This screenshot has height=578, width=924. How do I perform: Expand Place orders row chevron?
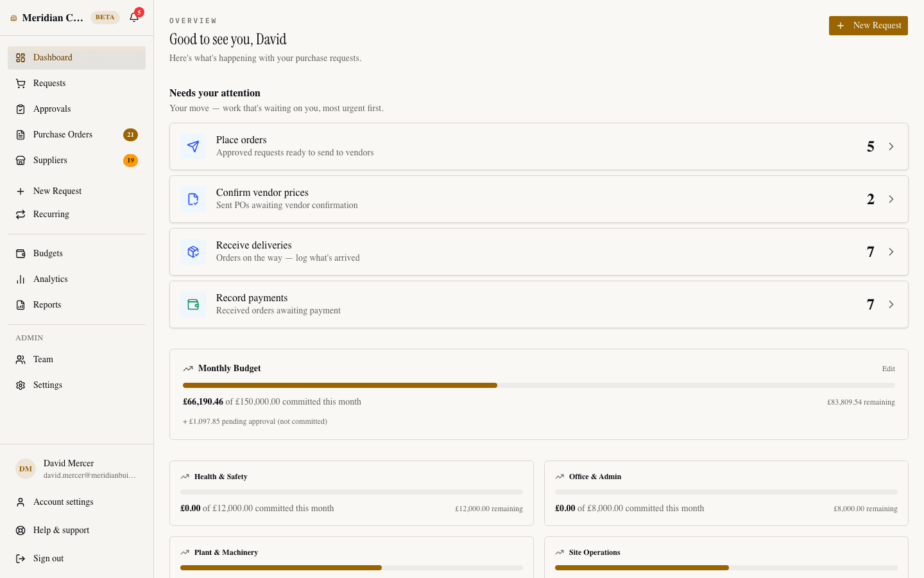click(891, 146)
